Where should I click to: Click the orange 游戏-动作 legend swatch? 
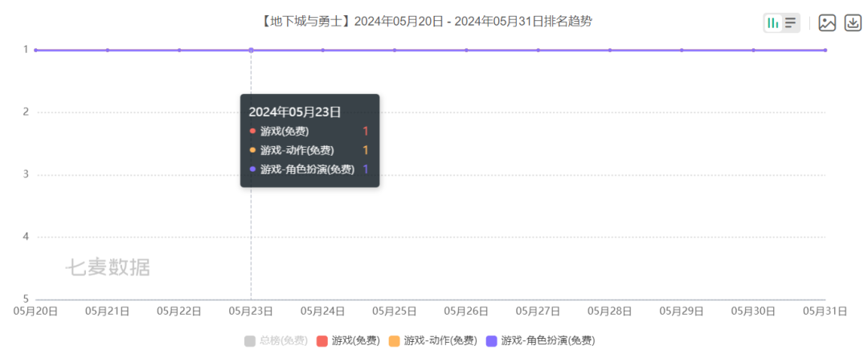395,340
